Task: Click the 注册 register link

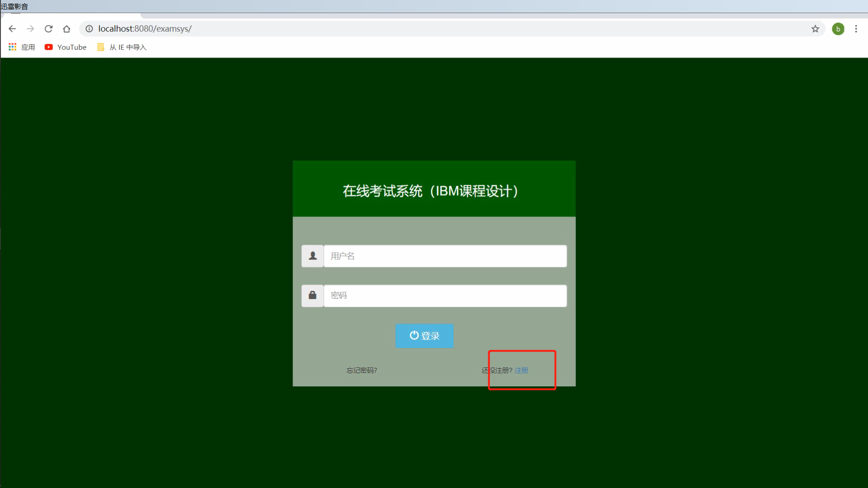Action: [x=521, y=371]
